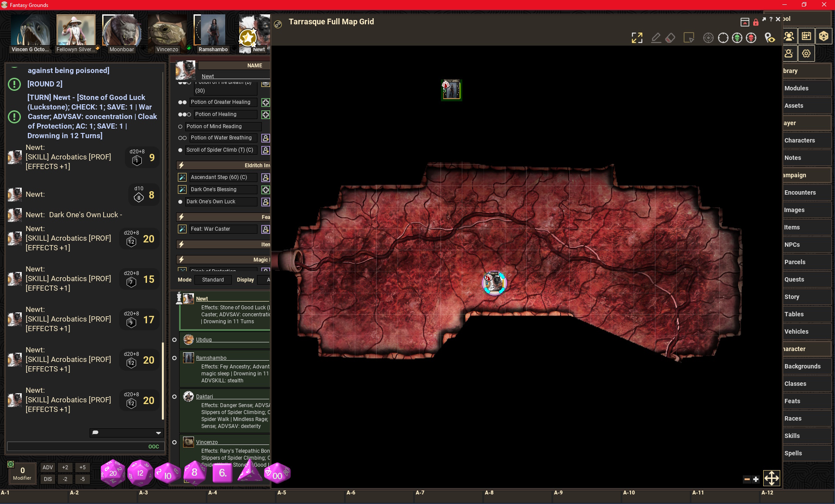Image resolution: width=835 pixels, height=504 pixels.
Task: Open the party sheet icon in sidebar
Action: [789, 36]
